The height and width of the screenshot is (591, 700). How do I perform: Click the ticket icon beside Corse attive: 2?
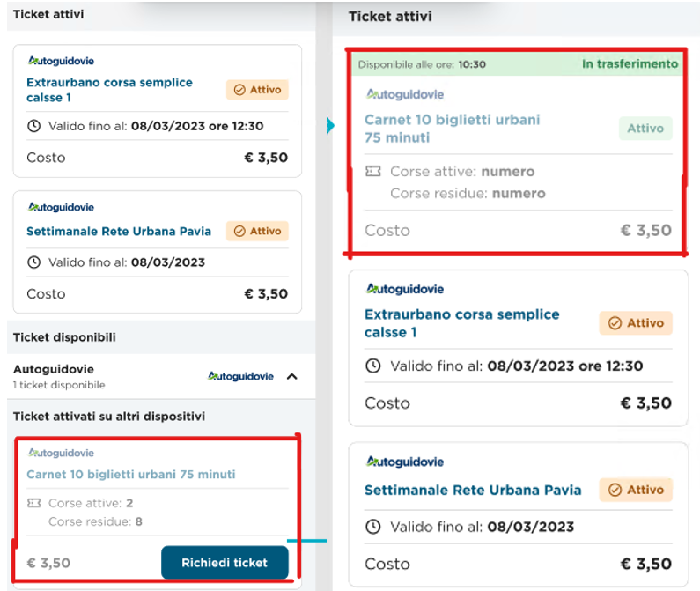[34, 503]
